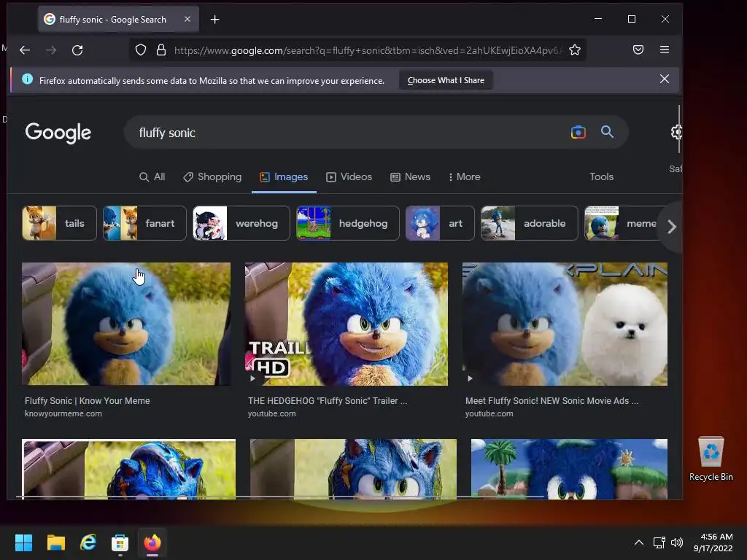Search by image with camera icon

[x=578, y=132]
